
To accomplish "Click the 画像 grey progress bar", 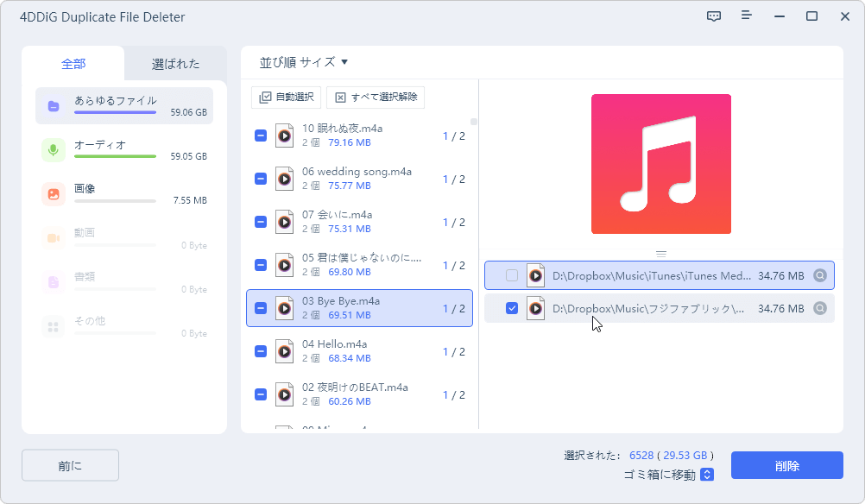I will click(x=116, y=201).
